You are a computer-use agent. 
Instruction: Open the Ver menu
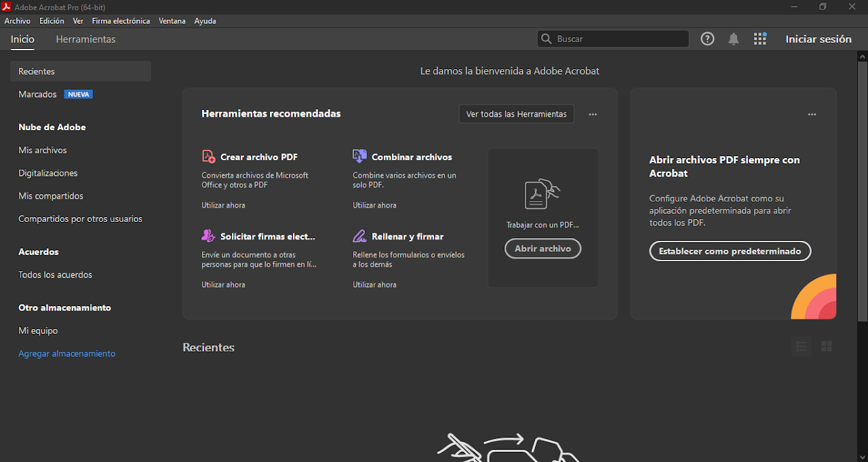point(78,21)
